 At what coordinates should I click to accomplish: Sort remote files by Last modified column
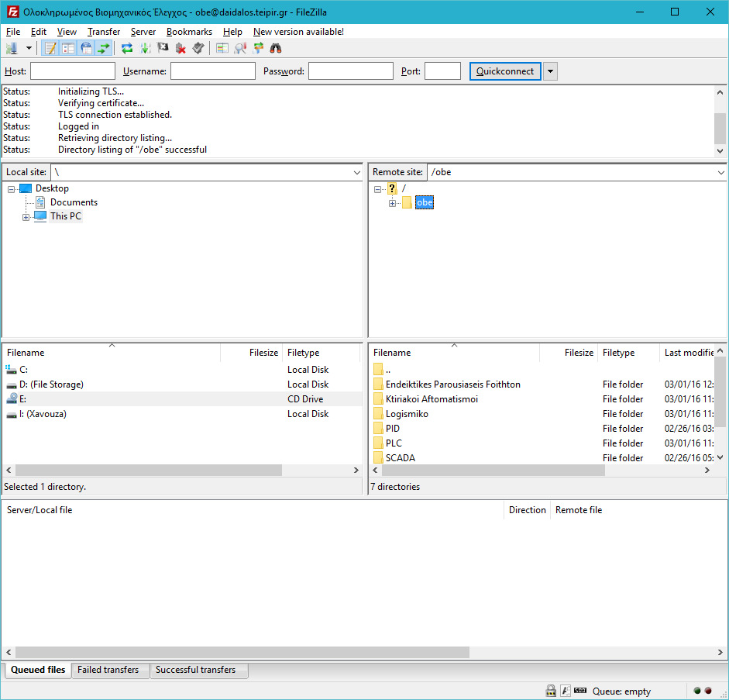689,353
